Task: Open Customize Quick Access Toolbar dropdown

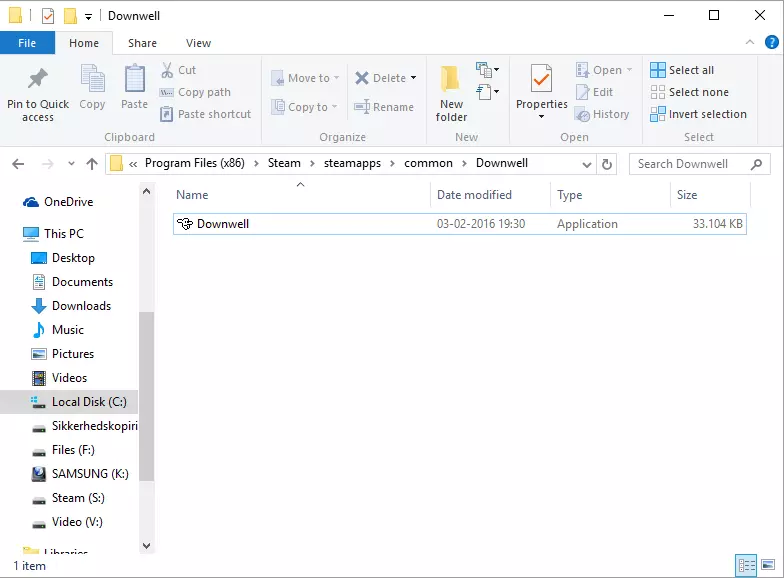Action: click(x=88, y=17)
